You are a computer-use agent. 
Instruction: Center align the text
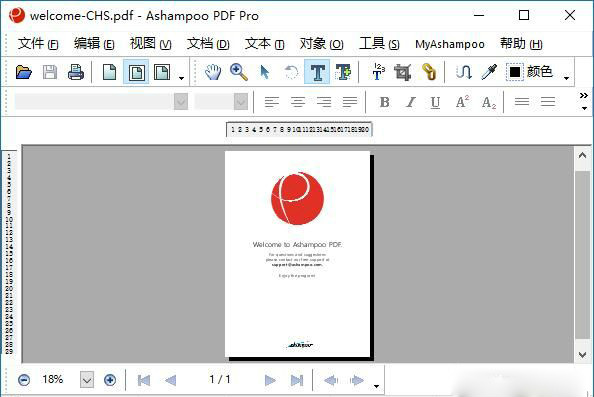coord(298,102)
